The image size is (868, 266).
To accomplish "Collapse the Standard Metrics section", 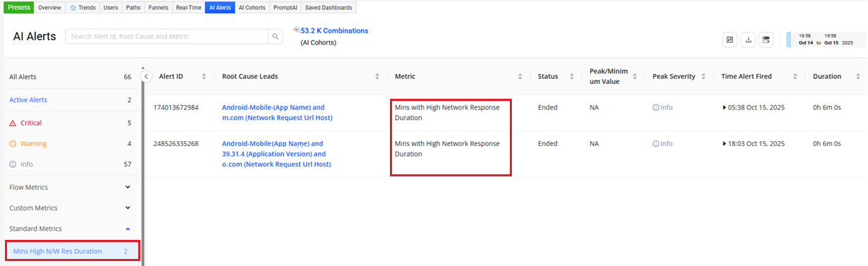I will 128,229.
